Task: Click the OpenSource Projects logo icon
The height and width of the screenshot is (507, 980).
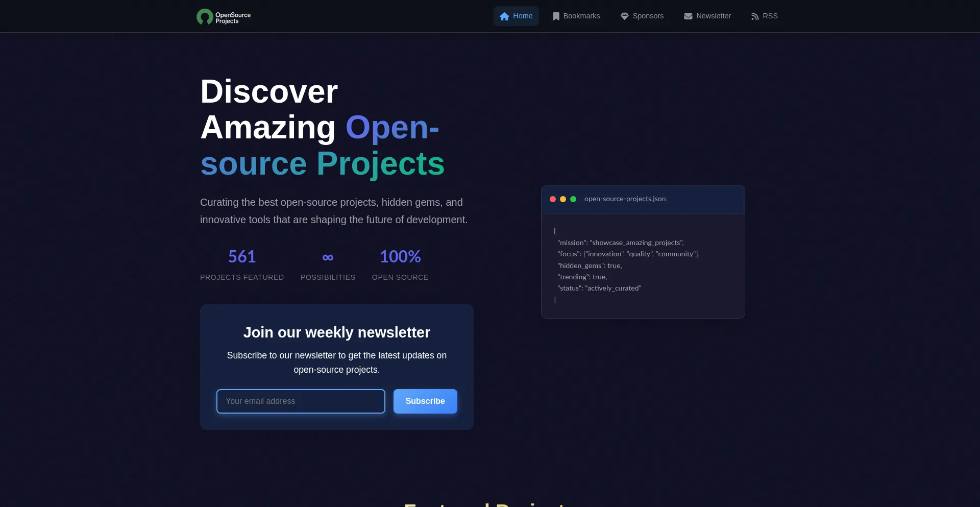Action: click(x=205, y=17)
